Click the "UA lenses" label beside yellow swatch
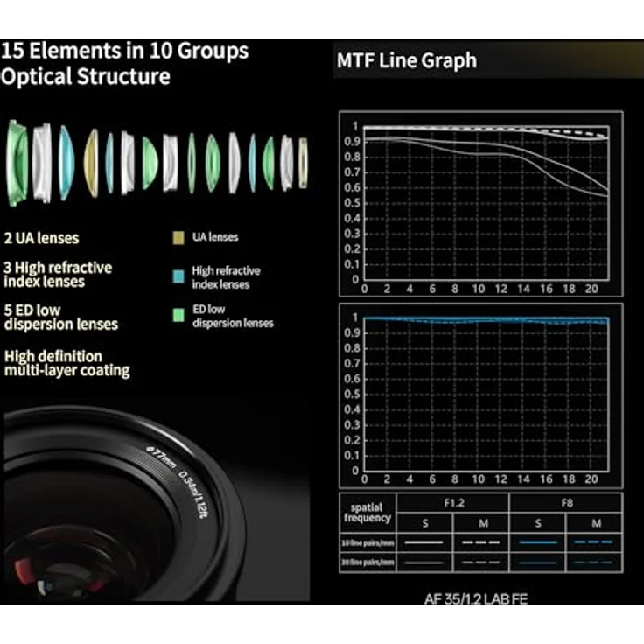This screenshot has height=644, width=644. [215, 237]
